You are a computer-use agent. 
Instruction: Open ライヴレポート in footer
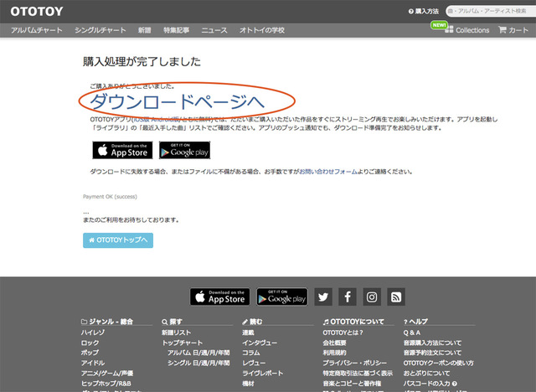pos(262,374)
